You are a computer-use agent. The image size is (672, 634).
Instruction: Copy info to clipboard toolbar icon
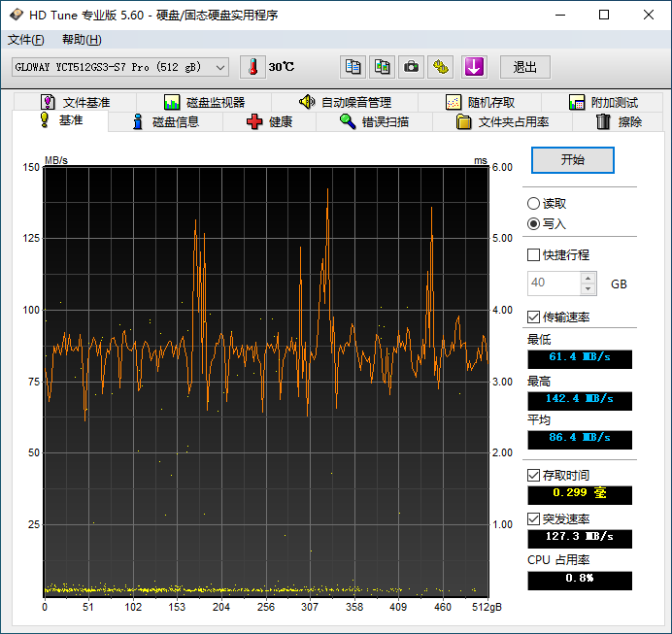[x=353, y=67]
